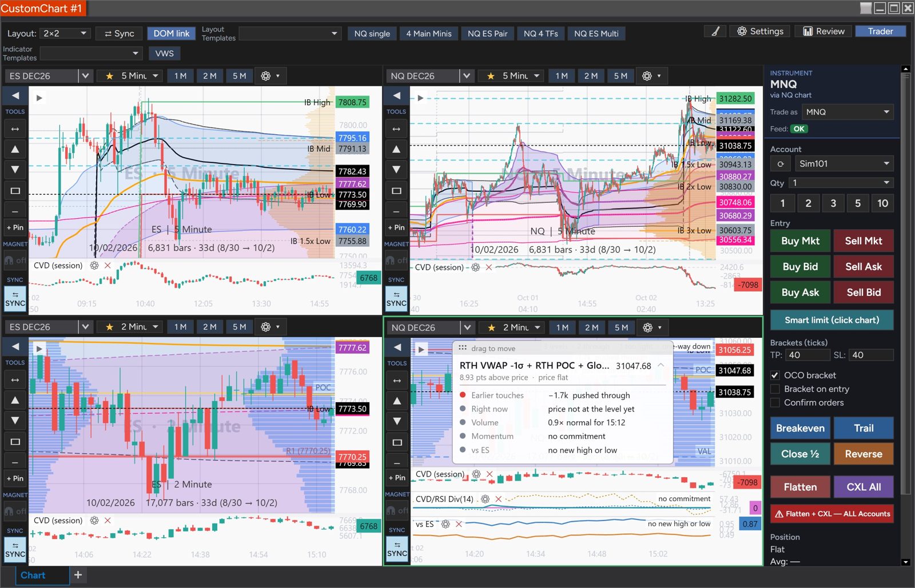Switch to the Trader panel tab
Screen dimensions: 915x588
pos(880,31)
